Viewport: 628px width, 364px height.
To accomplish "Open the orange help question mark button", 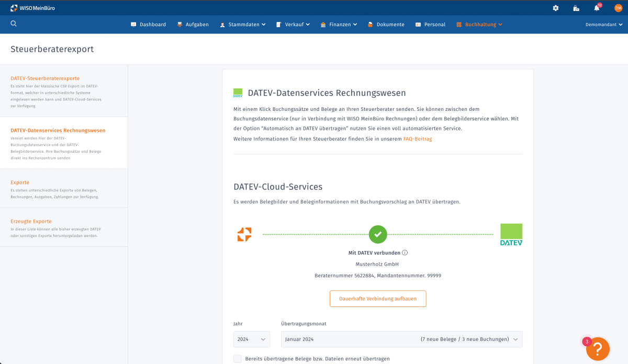I will (598, 349).
